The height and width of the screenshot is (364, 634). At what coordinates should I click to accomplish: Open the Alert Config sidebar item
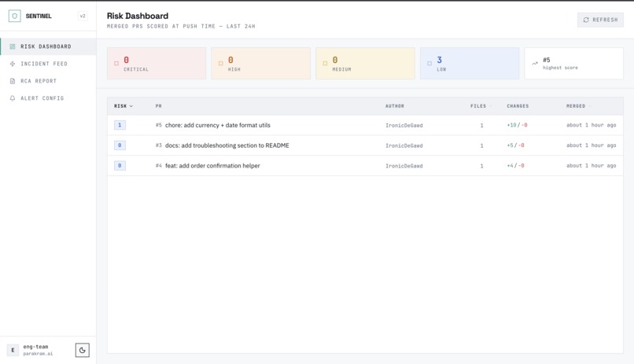pos(48,98)
